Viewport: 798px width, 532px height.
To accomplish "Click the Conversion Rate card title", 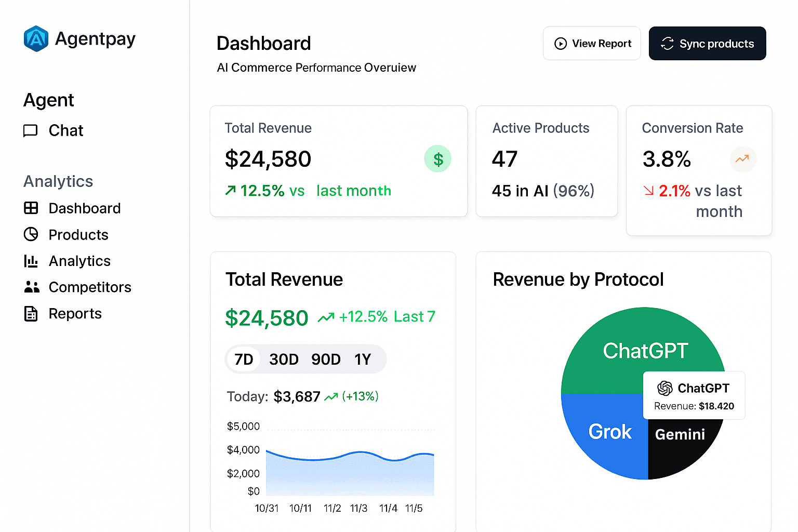I will (693, 128).
